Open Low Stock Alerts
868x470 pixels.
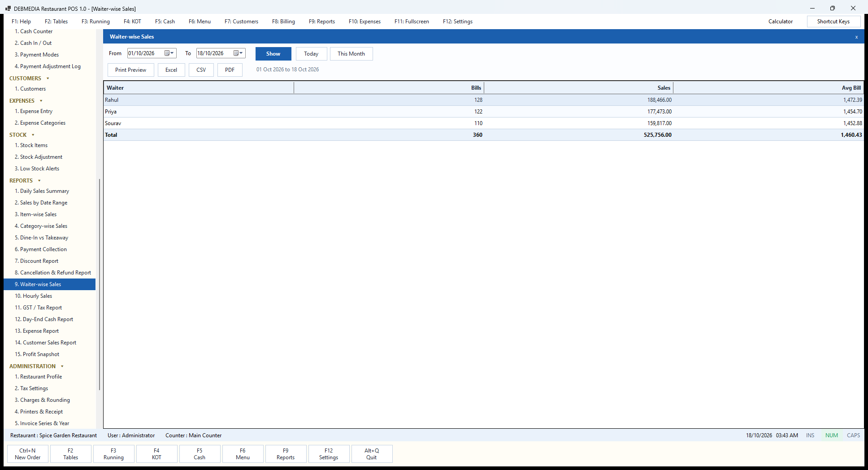49,169
